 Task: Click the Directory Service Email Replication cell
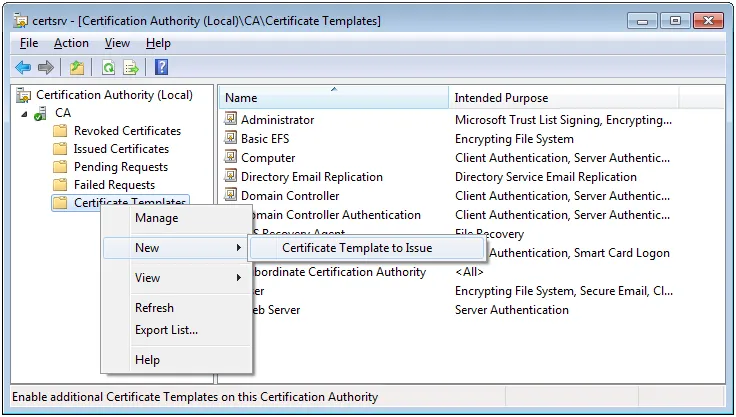(x=545, y=177)
